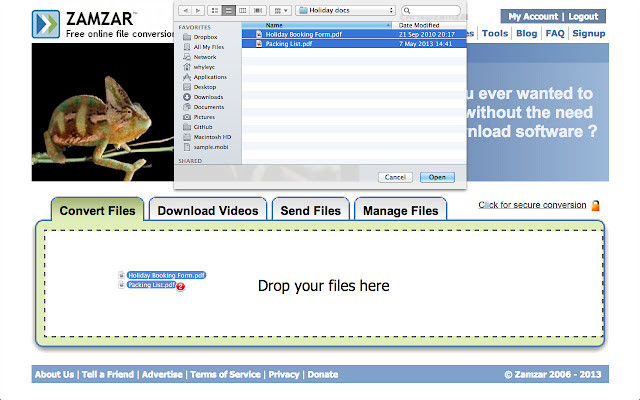Switch file dialog to Cover Flow view
640x400 pixels.
tap(256, 9)
